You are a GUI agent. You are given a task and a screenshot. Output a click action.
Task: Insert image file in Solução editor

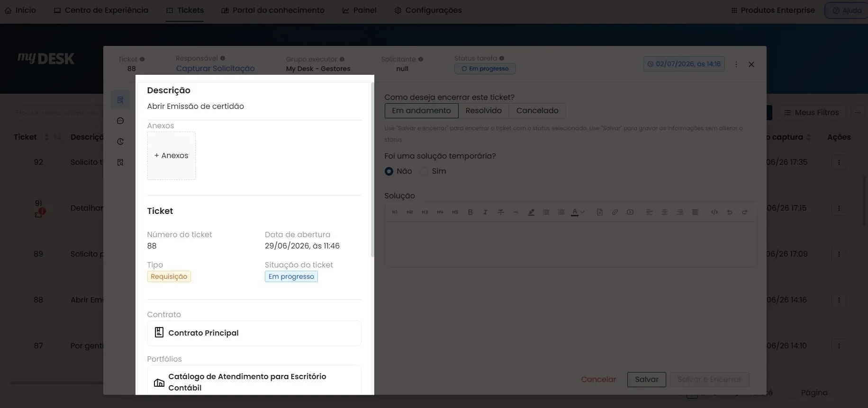coord(600,212)
